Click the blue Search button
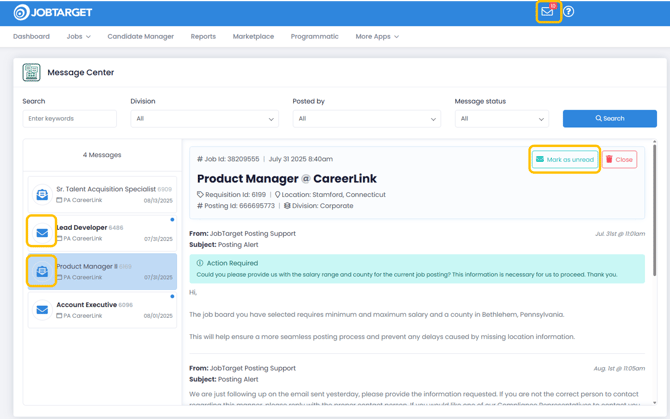 610,119
